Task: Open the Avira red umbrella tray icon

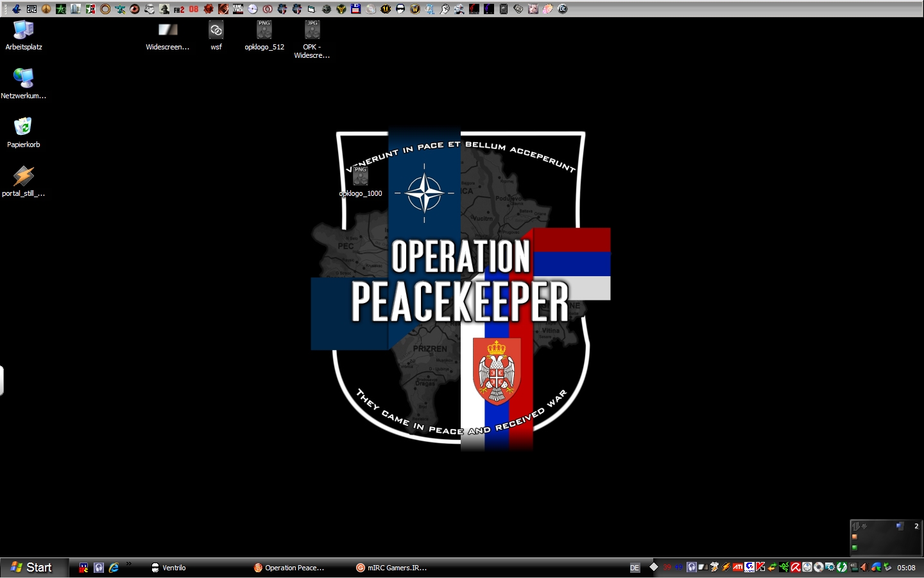Action: pos(796,567)
